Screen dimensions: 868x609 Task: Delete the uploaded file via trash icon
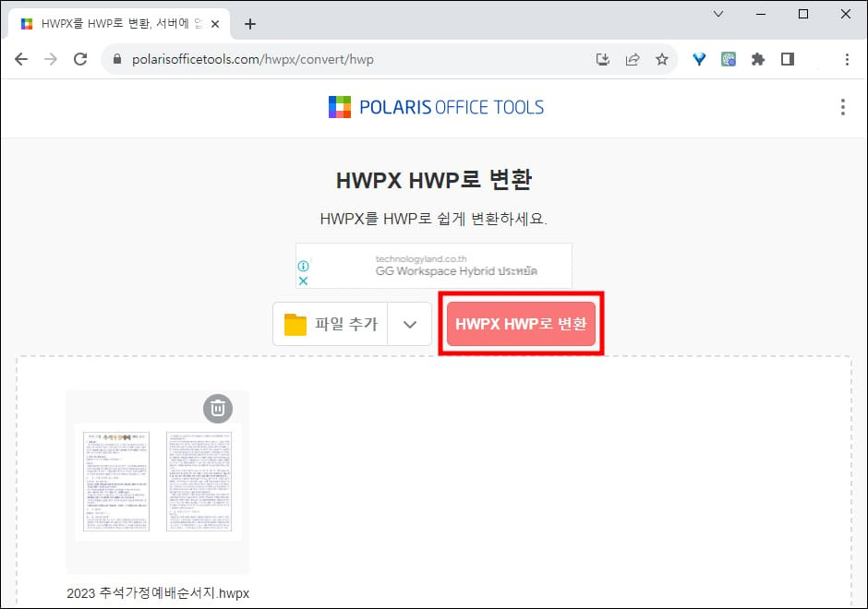[218, 408]
